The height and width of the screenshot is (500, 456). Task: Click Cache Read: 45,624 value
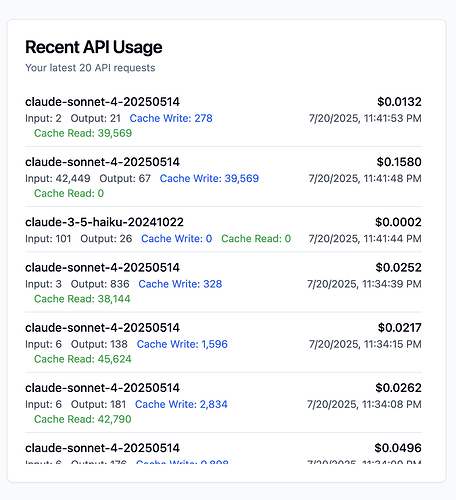click(83, 359)
